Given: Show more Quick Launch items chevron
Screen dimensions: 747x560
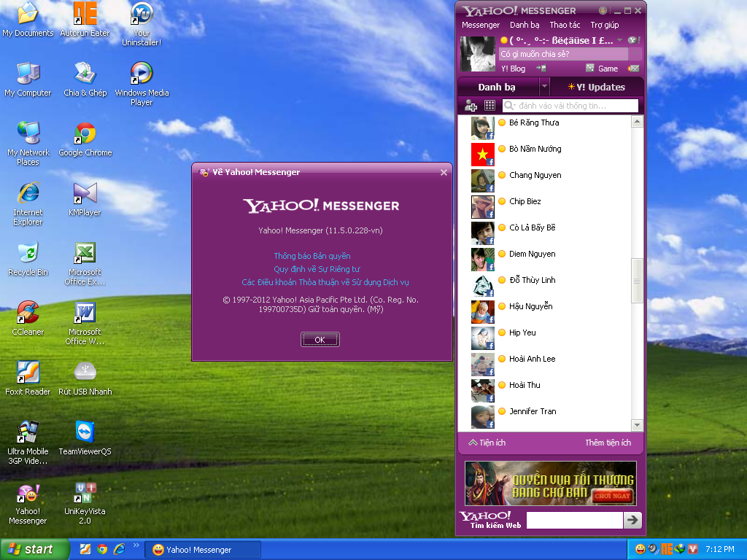Looking at the screenshot, I should pyautogui.click(x=136, y=545).
